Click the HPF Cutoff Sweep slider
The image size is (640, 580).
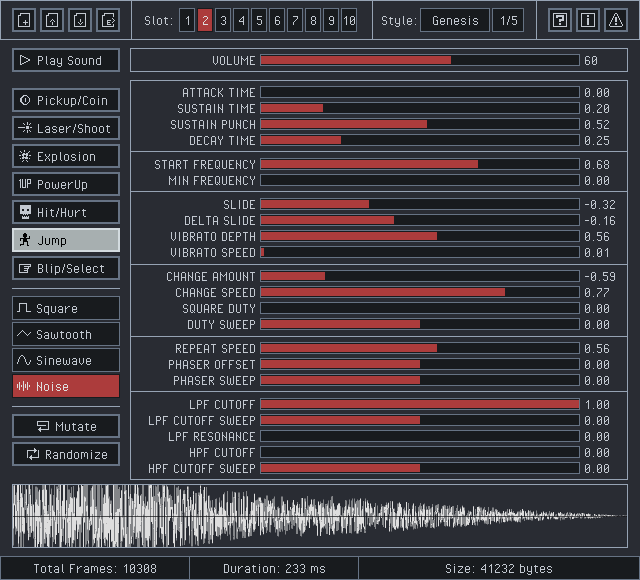click(x=420, y=468)
